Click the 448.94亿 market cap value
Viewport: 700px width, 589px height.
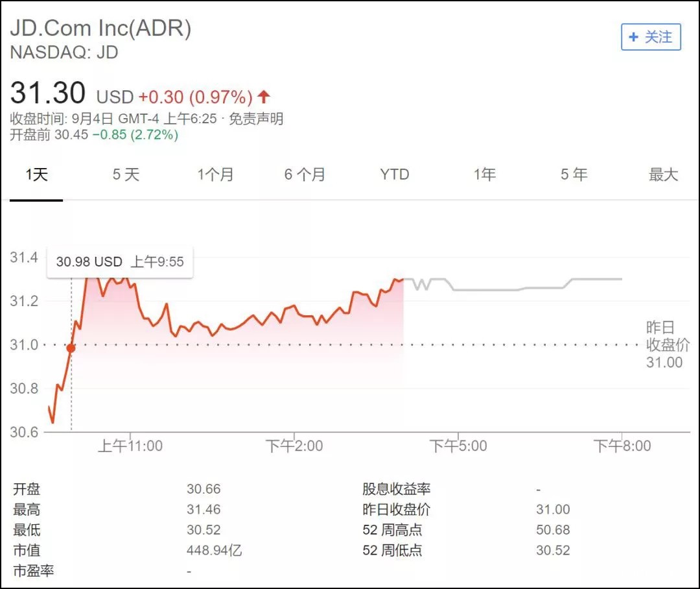214,551
